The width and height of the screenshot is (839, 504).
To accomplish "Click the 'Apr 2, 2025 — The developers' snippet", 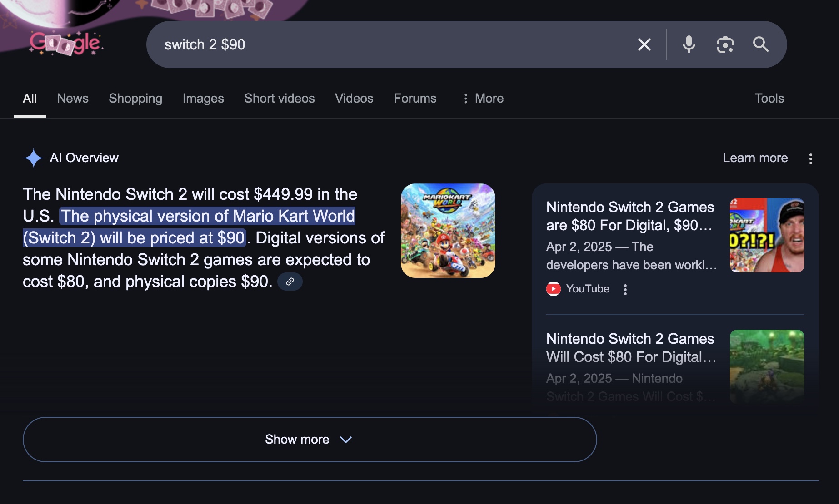I will (x=631, y=256).
